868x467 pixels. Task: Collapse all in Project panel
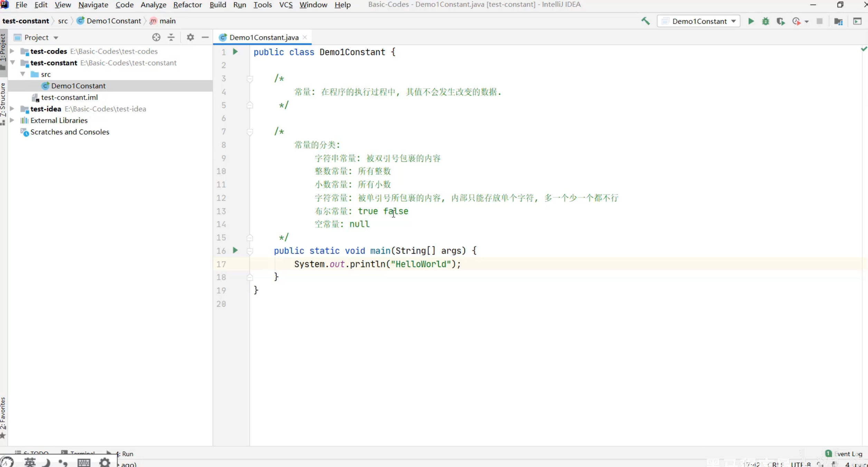click(x=171, y=37)
